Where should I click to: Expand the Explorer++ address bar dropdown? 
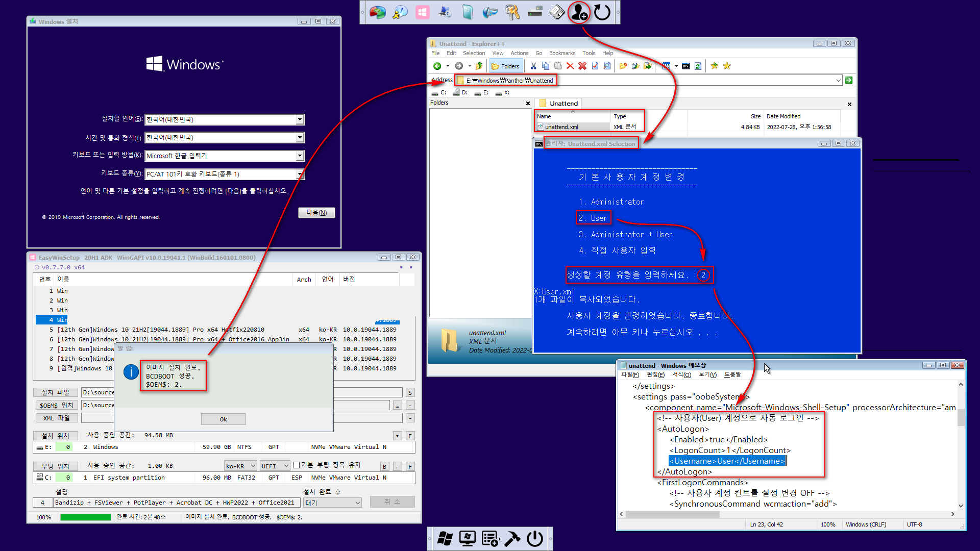(838, 80)
